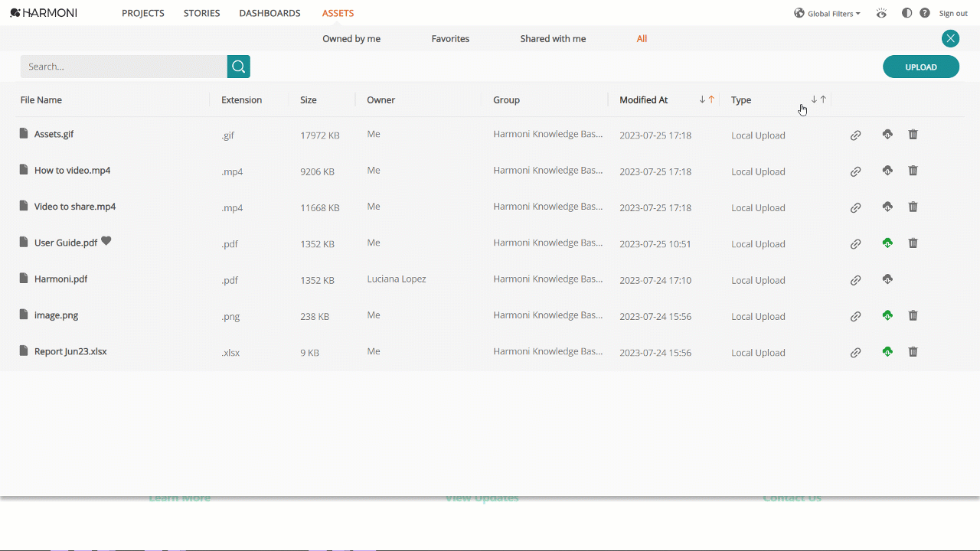This screenshot has height=551, width=980.
Task: Delete Video to share.mp4
Action: click(x=913, y=207)
